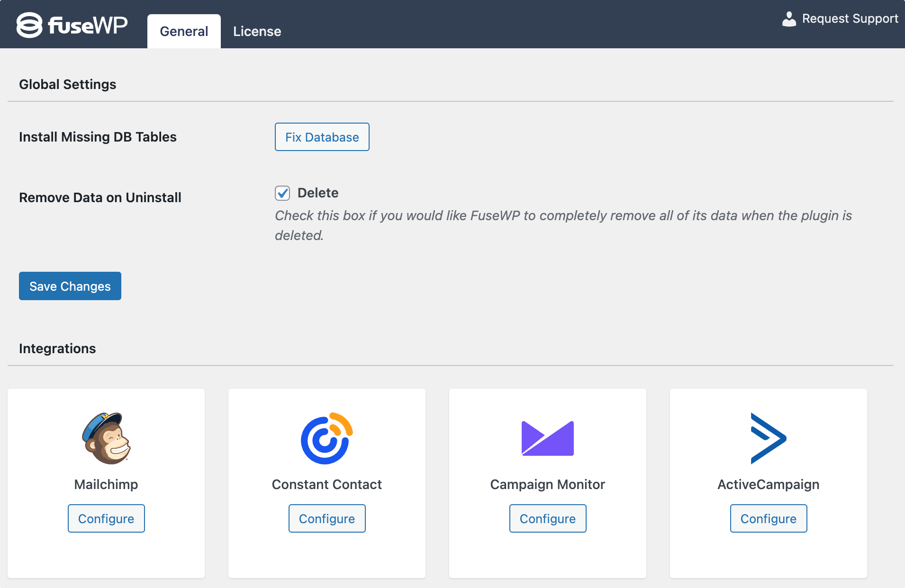
Task: Configure the ActiveCampaign integration
Action: click(x=769, y=518)
